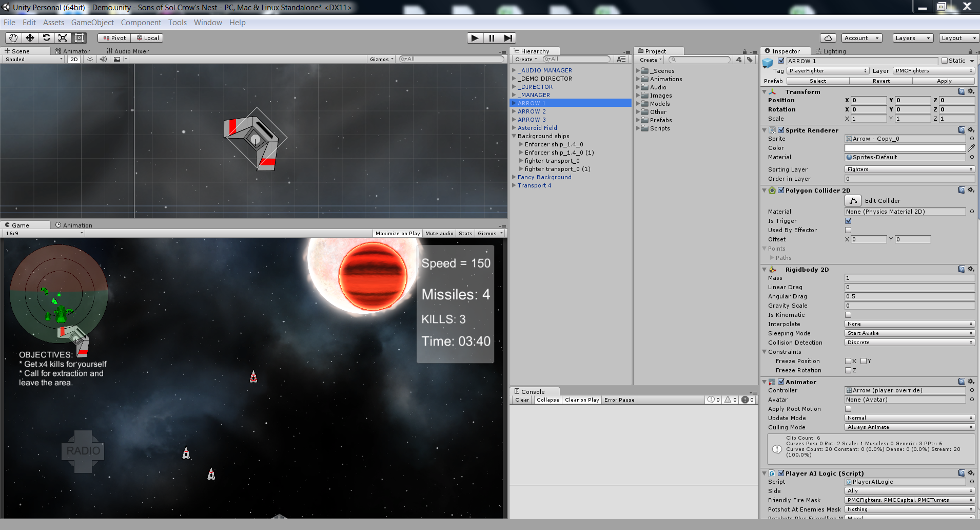Open Sprite Renderer help icon
The image size is (980, 530).
coord(962,130)
